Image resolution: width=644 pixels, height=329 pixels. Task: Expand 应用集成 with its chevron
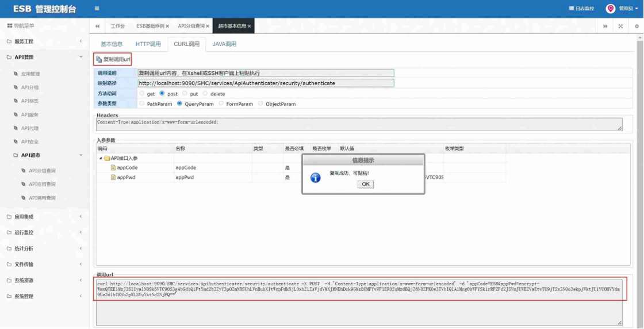click(81, 216)
